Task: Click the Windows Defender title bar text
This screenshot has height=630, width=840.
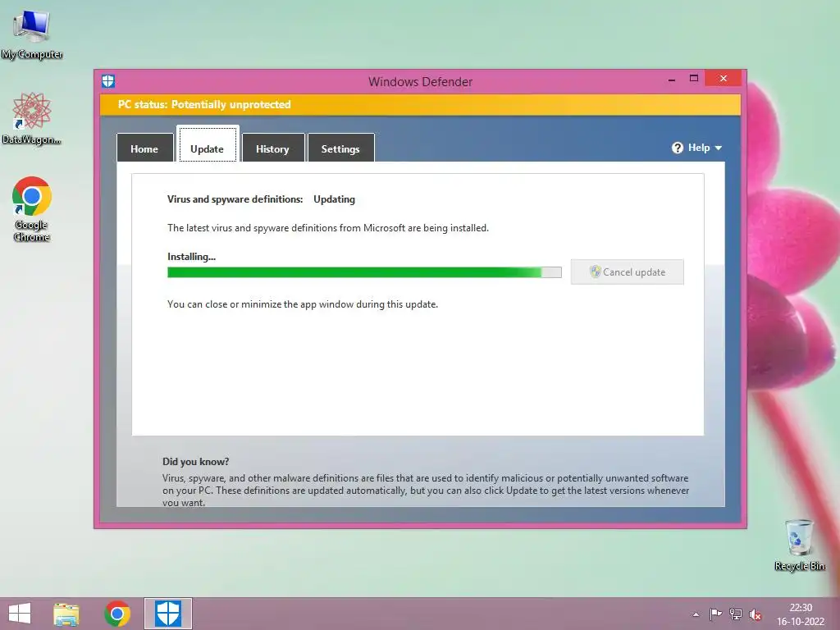Action: click(x=421, y=82)
